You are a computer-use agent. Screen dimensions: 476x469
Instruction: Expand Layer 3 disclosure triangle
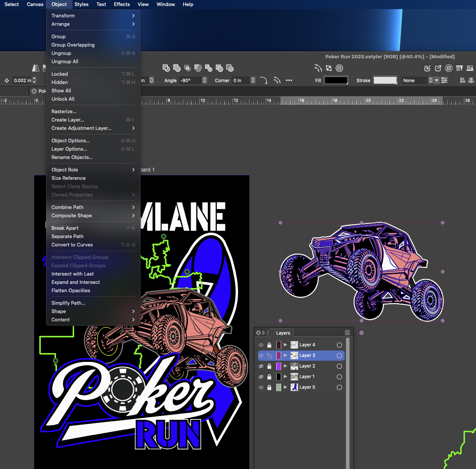click(x=285, y=355)
